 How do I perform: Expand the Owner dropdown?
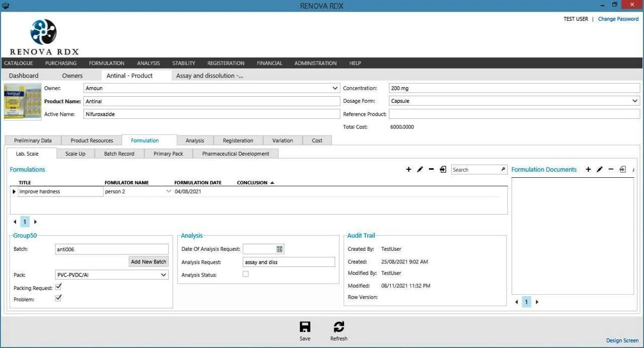point(335,88)
